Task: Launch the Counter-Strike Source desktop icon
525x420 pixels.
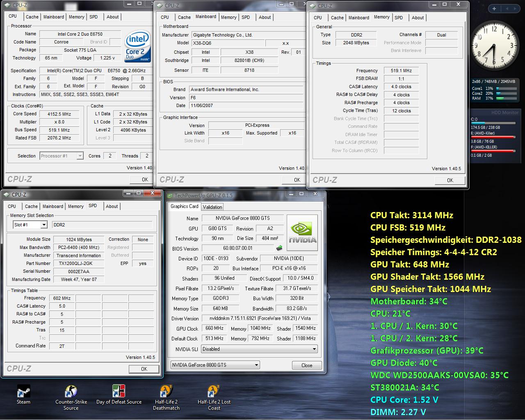Action: click(71, 397)
